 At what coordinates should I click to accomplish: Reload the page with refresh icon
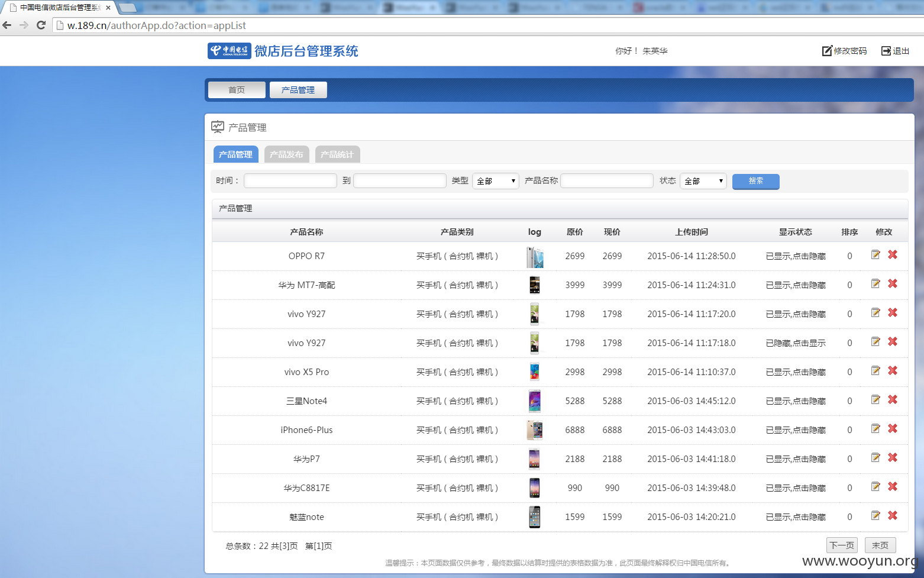point(41,25)
